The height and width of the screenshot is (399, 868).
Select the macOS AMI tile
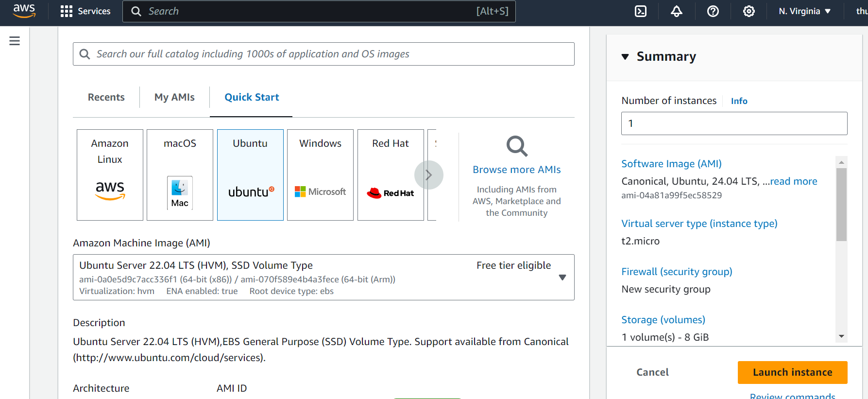[x=180, y=174]
